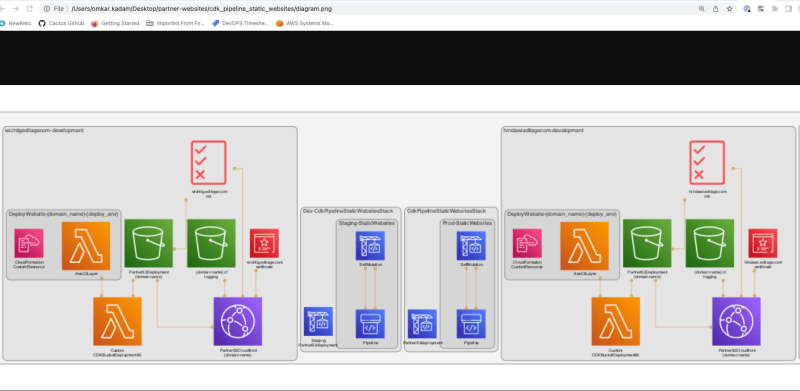This screenshot has height=391, width=800.
Task: Click hindawi.editage.com certificate icon
Action: [x=763, y=243]
